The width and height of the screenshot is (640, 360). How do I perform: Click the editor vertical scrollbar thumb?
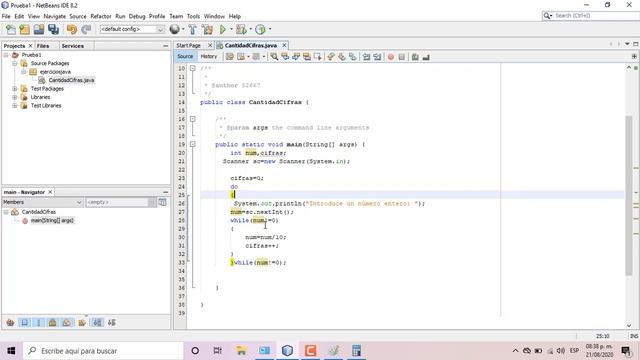(x=629, y=196)
